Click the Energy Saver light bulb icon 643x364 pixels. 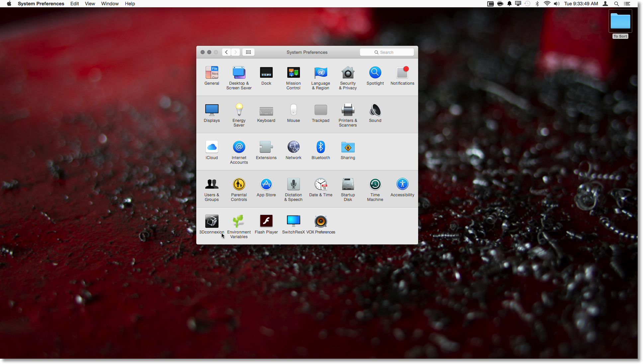[x=239, y=110]
